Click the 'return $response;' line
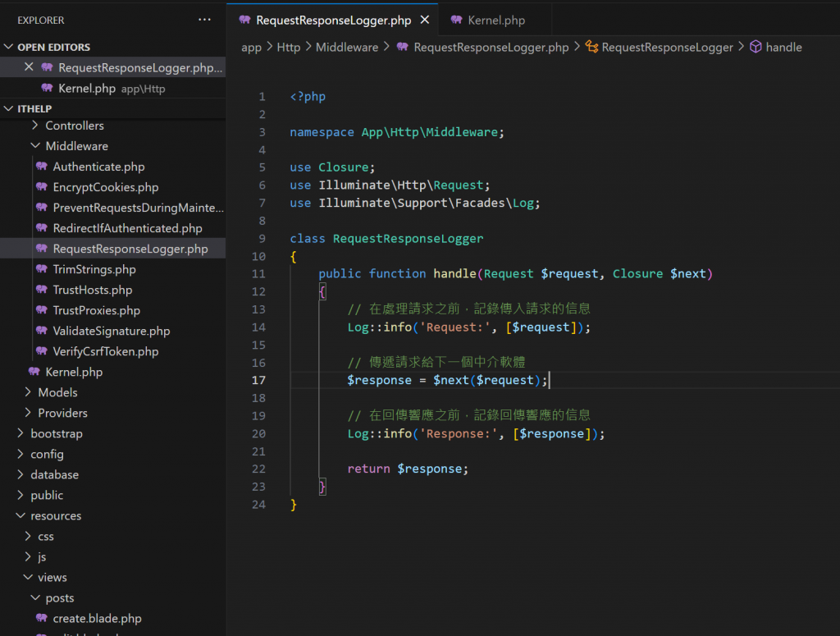 tap(408, 469)
